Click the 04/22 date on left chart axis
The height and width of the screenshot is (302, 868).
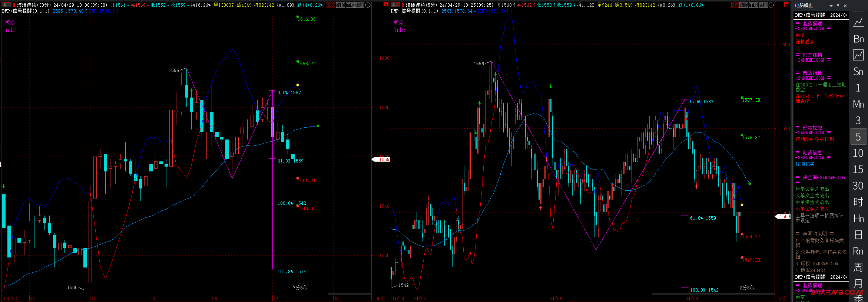[x=10, y=299]
